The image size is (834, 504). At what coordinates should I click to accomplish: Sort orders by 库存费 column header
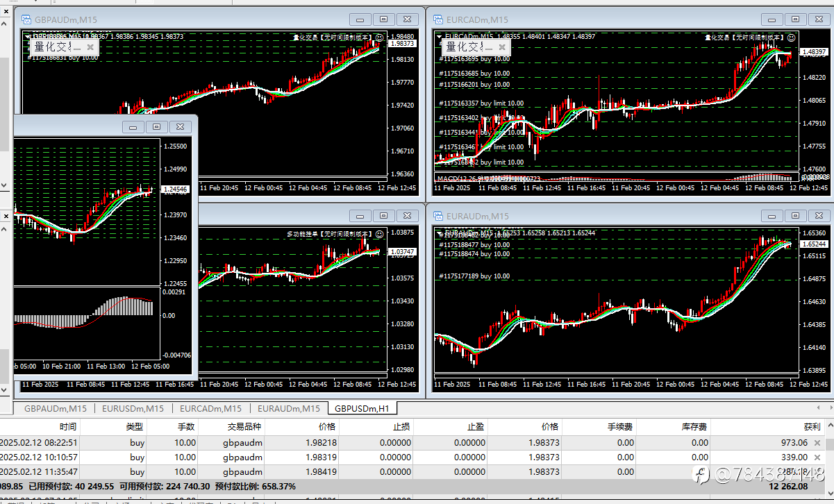(x=674, y=427)
